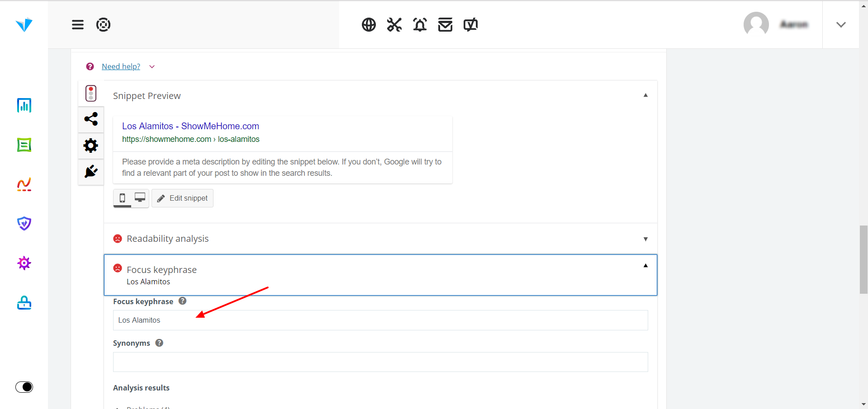Click the Analysis results heading
868x409 pixels.
tap(141, 388)
